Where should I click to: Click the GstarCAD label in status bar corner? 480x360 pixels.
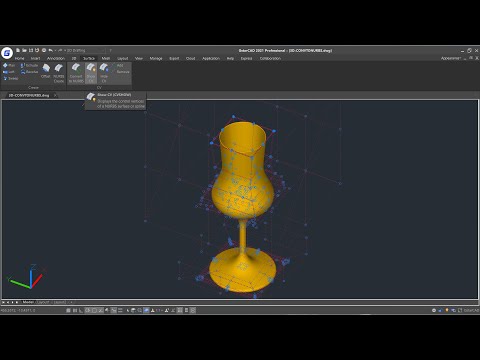point(471,310)
